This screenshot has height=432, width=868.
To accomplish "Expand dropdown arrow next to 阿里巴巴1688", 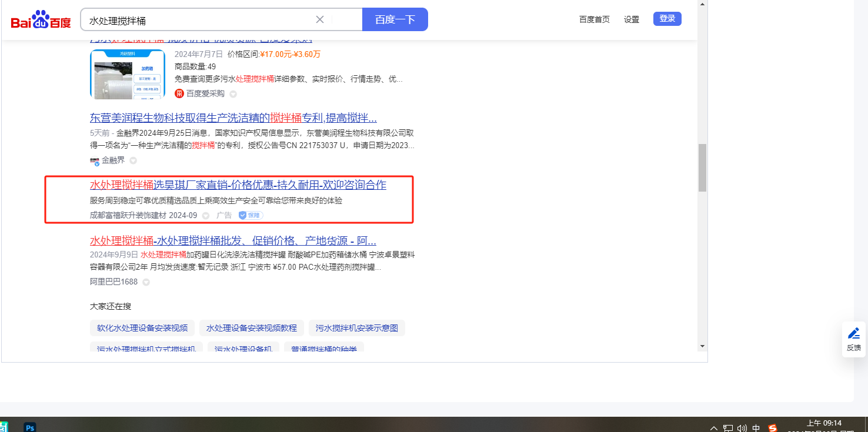I will tap(146, 282).
